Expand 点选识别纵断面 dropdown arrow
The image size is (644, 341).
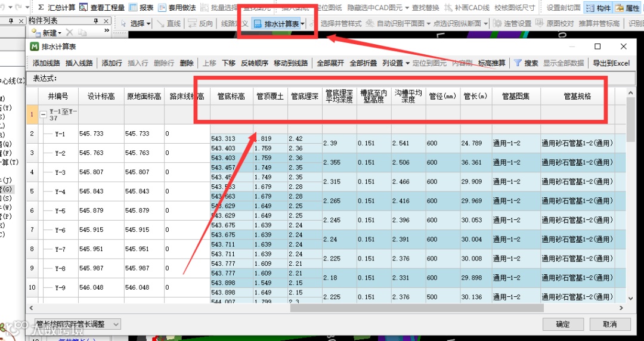(486, 24)
